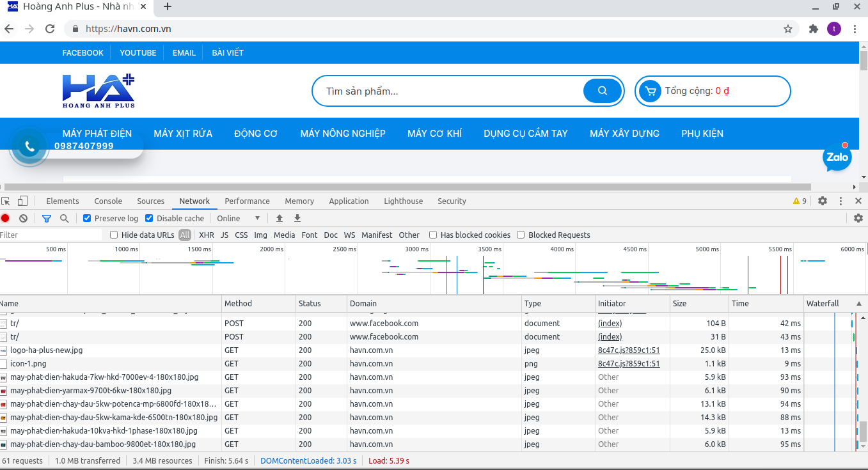Uncheck Preserve log checkbox
The image size is (868, 470).
(x=87, y=218)
